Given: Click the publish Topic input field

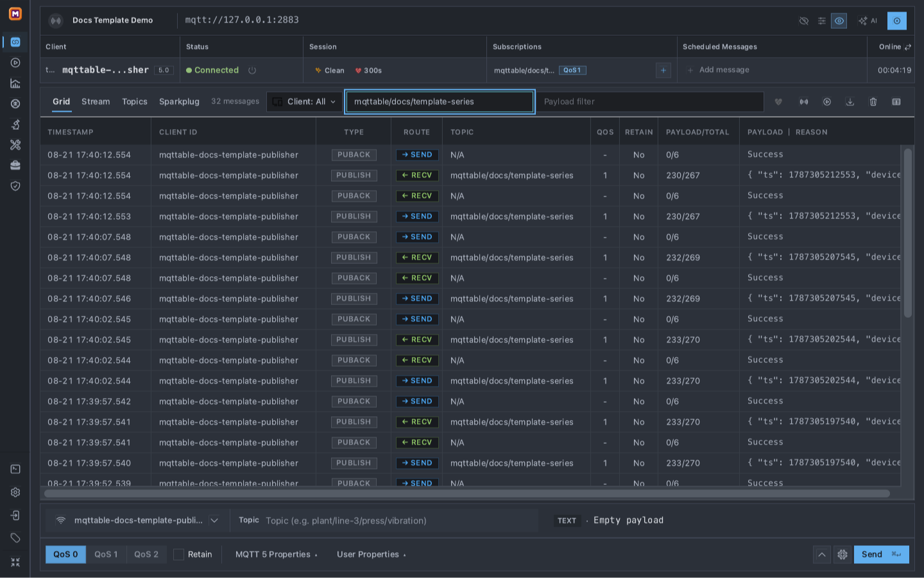Looking at the screenshot, I should pyautogui.click(x=399, y=521).
